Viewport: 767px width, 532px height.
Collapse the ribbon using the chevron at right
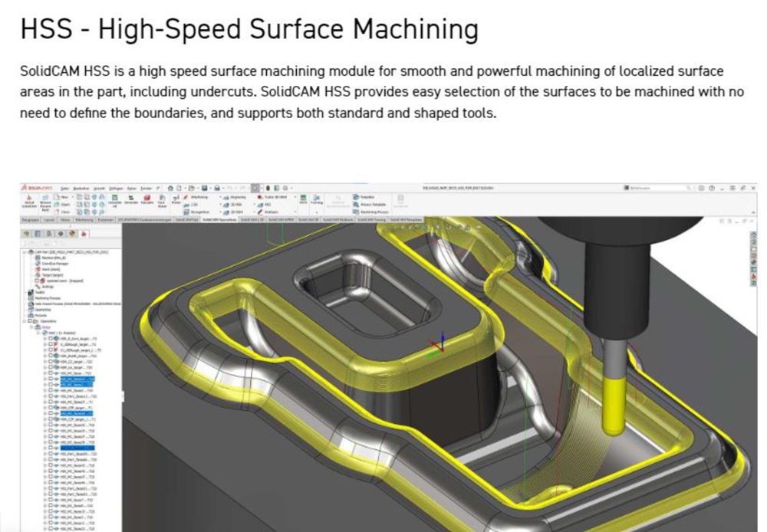tap(753, 212)
